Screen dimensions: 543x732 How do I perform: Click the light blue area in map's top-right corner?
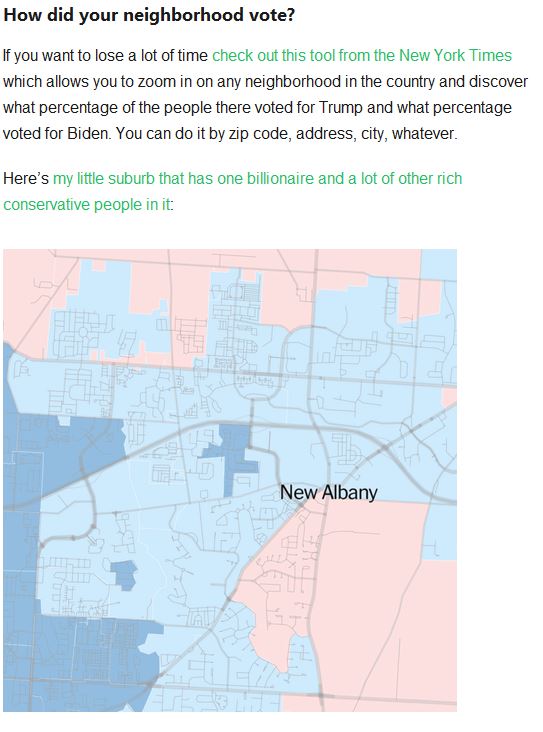click(x=439, y=264)
